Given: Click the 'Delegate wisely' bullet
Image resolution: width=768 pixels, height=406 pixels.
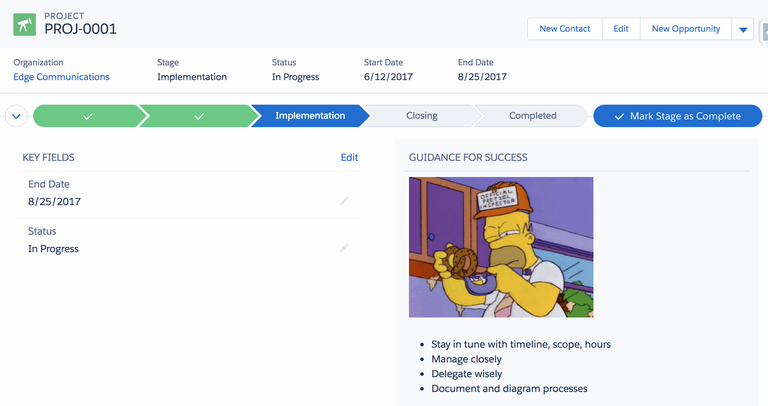Looking at the screenshot, I should (467, 374).
